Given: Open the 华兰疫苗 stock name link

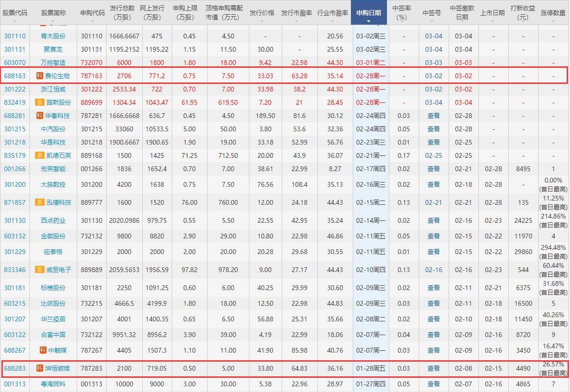Looking at the screenshot, I should (x=53, y=319).
